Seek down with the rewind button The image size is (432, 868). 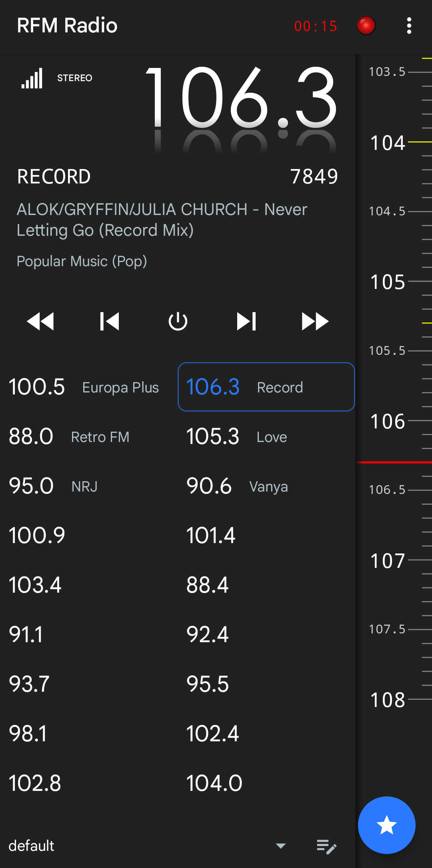40,321
